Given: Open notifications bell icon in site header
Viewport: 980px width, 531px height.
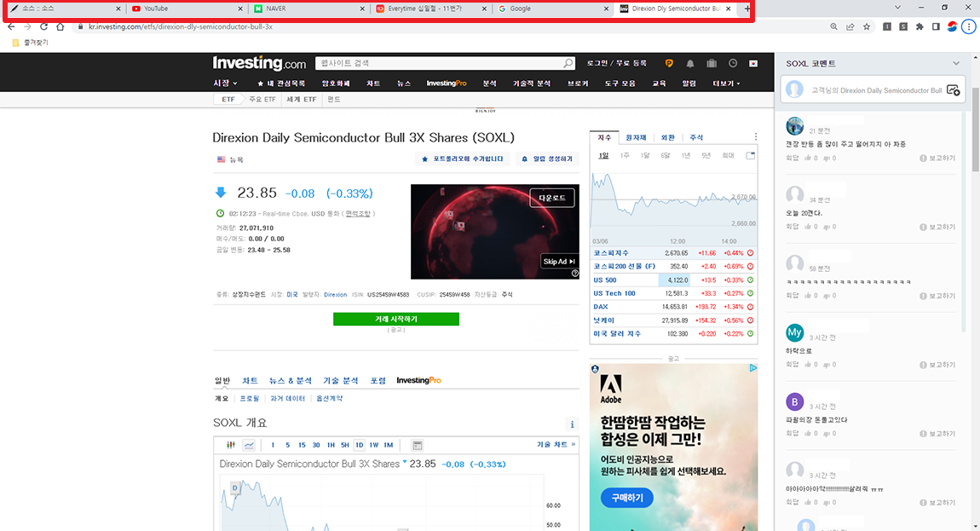Looking at the screenshot, I should coord(690,63).
